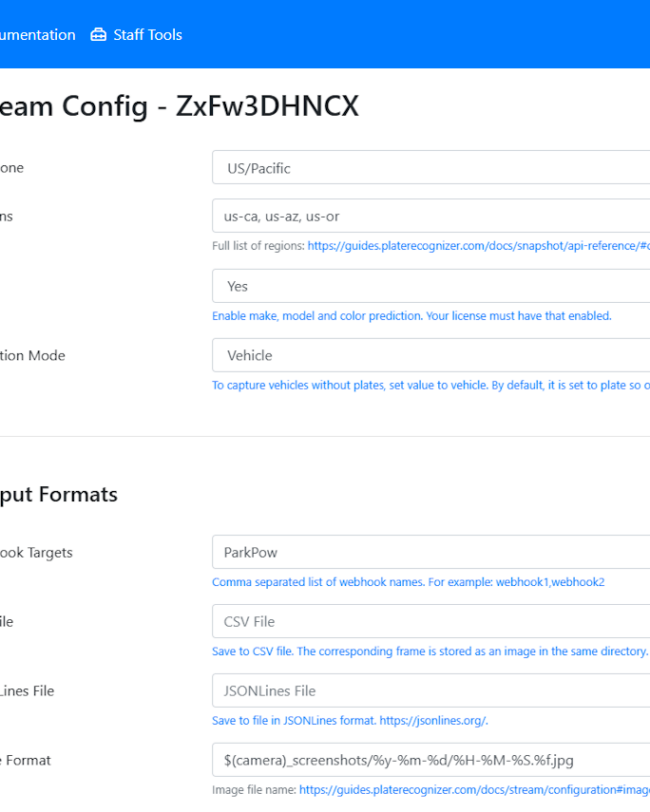Open the jsonlines.org link
The width and height of the screenshot is (650, 812).
(x=434, y=720)
